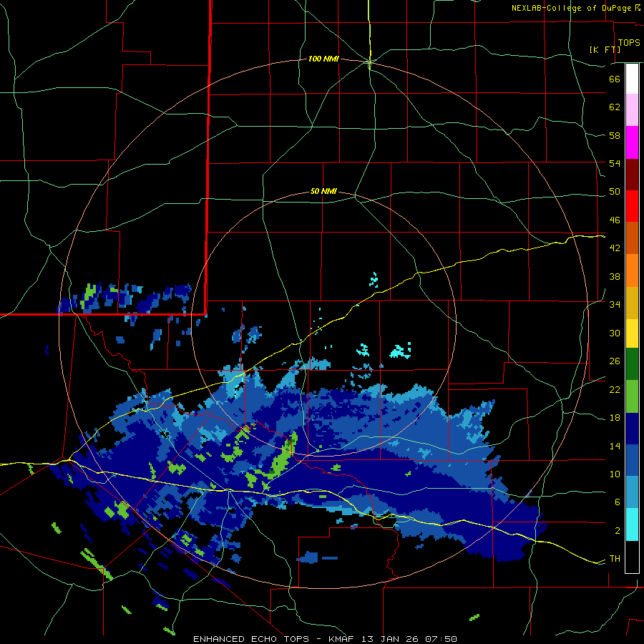The width and height of the screenshot is (644, 644).
Task: Click the legend value 10
Action: (615, 474)
